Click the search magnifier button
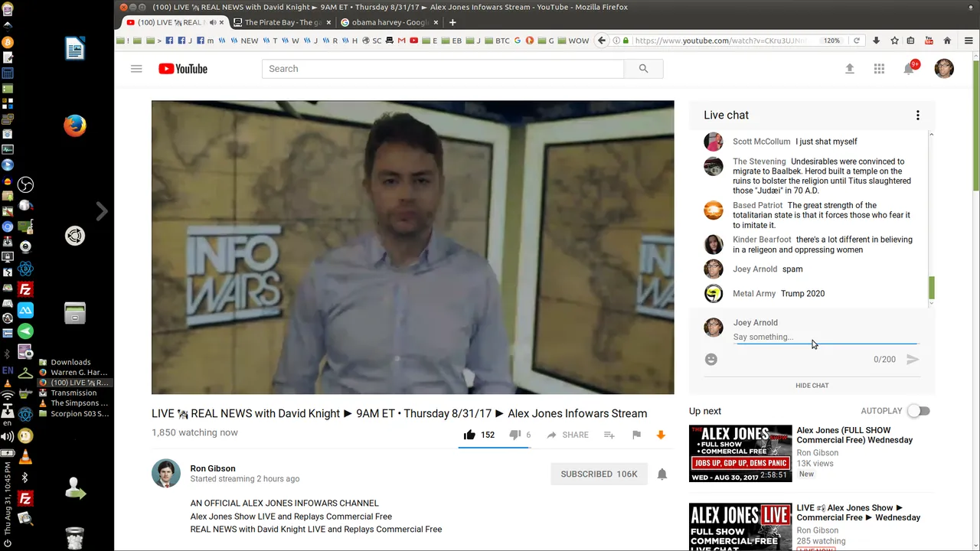 click(x=643, y=69)
